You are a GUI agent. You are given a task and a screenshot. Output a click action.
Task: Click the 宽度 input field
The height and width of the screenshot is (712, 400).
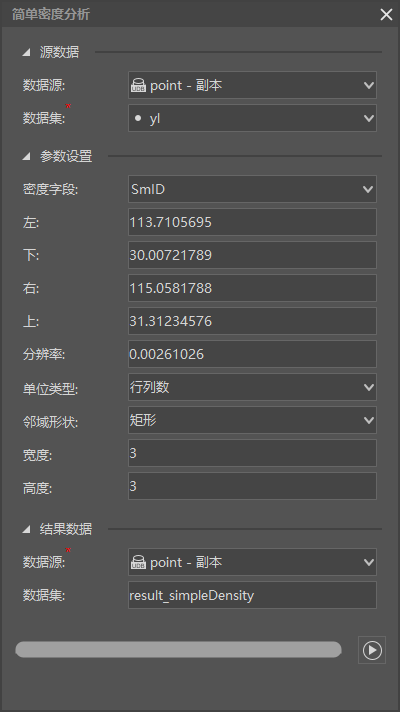(252, 453)
